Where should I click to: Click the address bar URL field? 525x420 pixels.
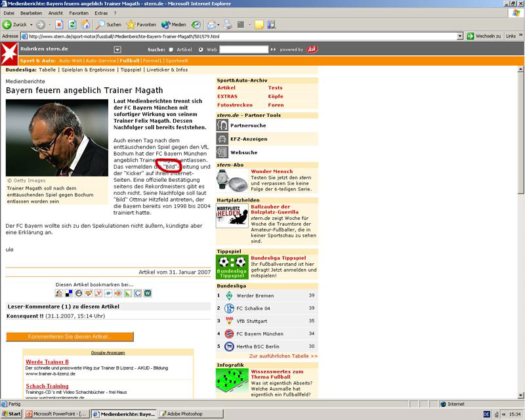[239, 36]
